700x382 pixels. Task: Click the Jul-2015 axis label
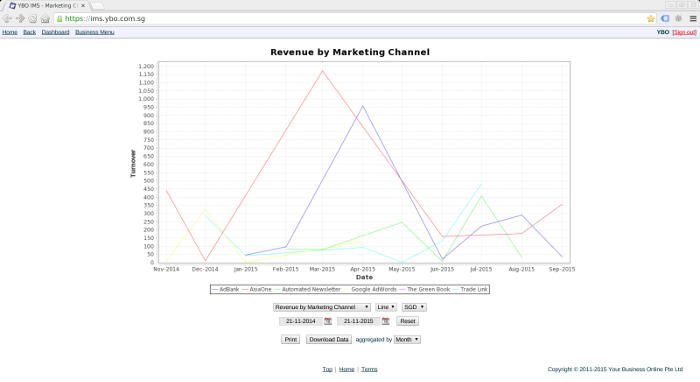point(481,269)
